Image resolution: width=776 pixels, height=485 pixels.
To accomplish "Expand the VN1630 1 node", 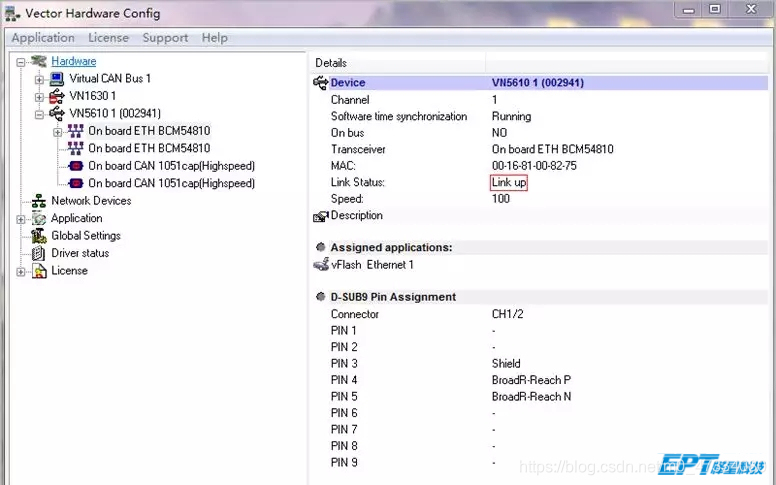I will [39, 97].
